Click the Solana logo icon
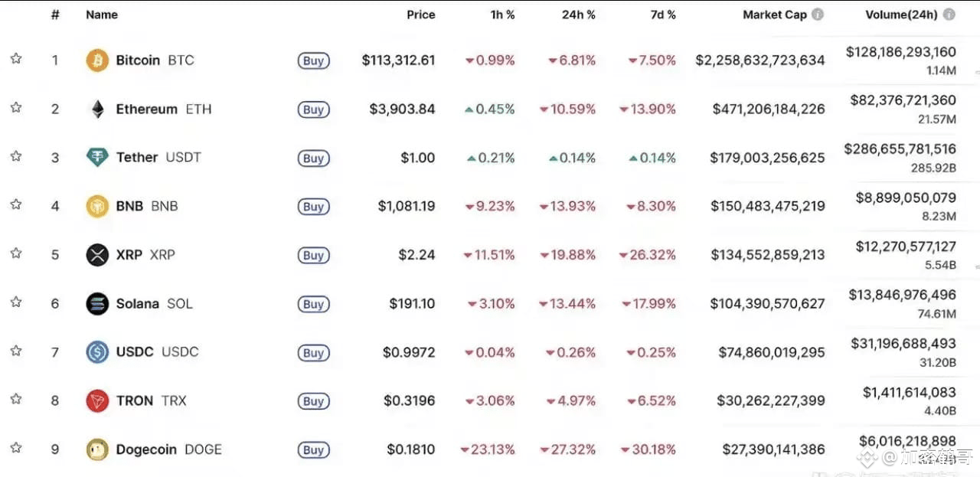This screenshot has height=477, width=980. (x=97, y=304)
